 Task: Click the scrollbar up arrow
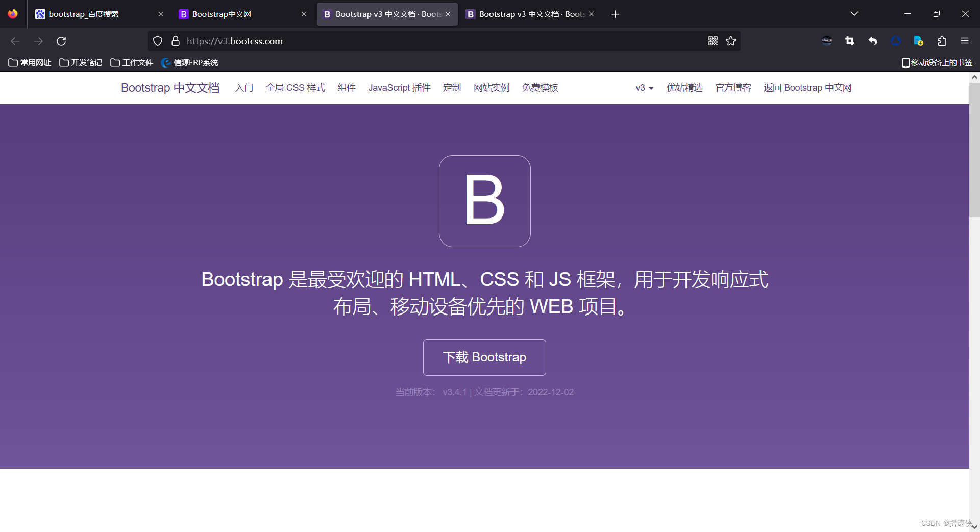[974, 77]
